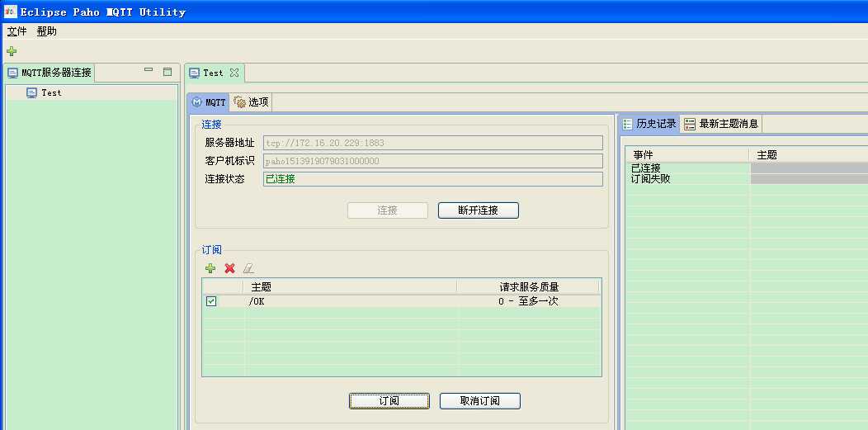
Task: Click the 断开连接 button
Action: pos(479,210)
